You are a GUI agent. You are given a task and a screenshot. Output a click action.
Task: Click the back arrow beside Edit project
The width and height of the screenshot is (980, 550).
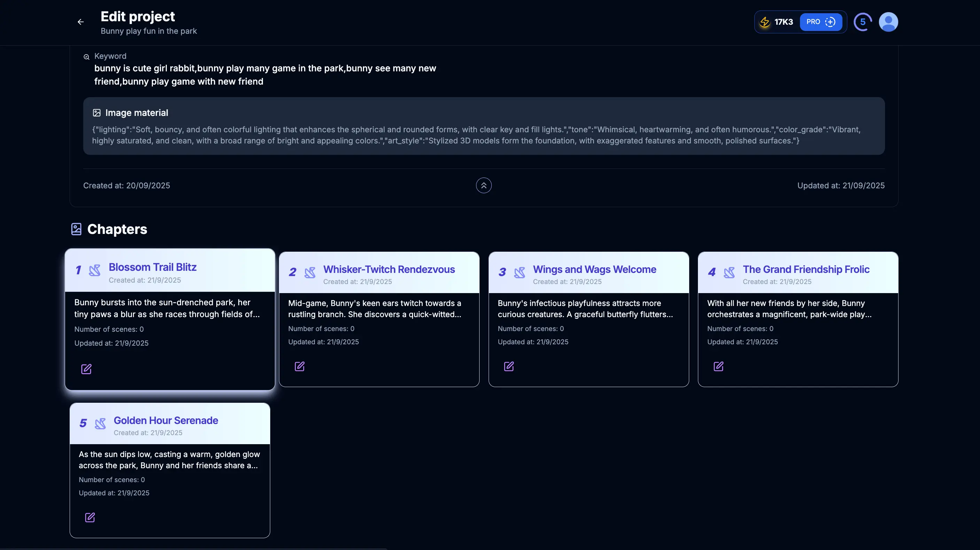(80, 22)
